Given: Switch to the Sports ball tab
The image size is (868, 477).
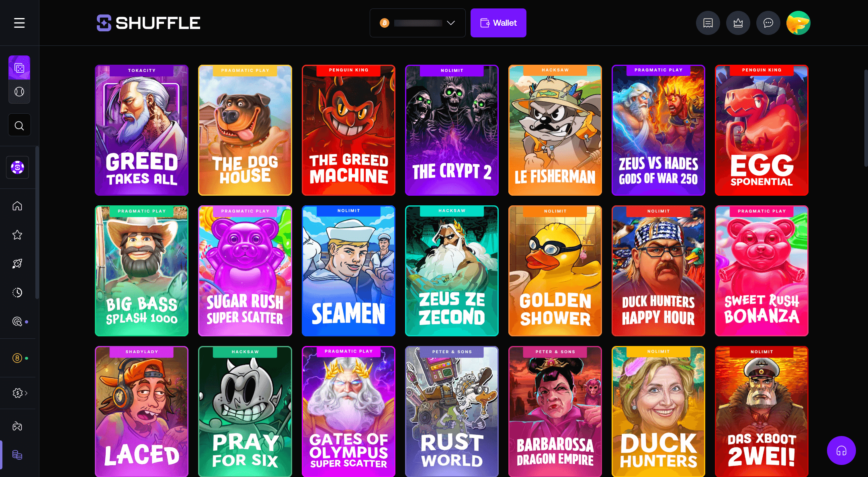Looking at the screenshot, I should [x=19, y=92].
